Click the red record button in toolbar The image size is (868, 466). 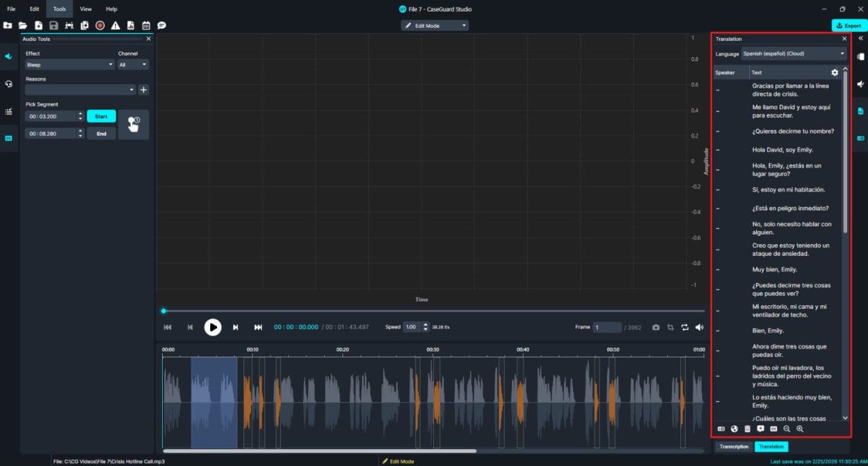[x=100, y=26]
